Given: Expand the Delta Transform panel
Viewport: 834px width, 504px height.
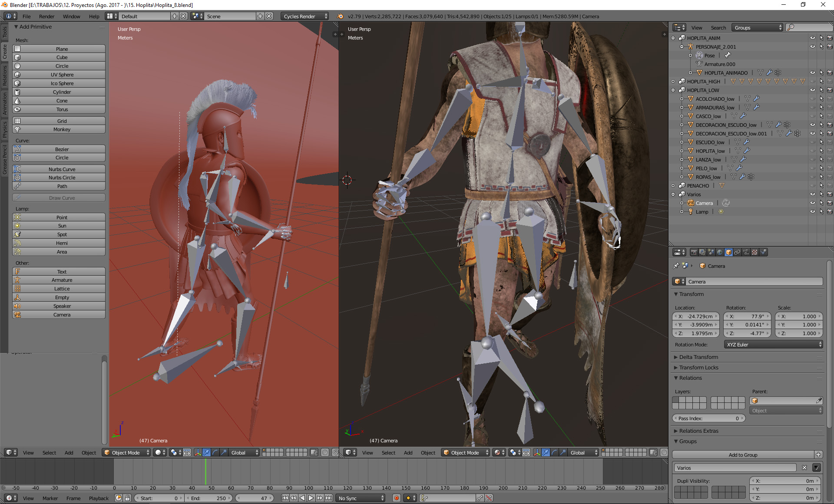Looking at the screenshot, I should tap(698, 357).
